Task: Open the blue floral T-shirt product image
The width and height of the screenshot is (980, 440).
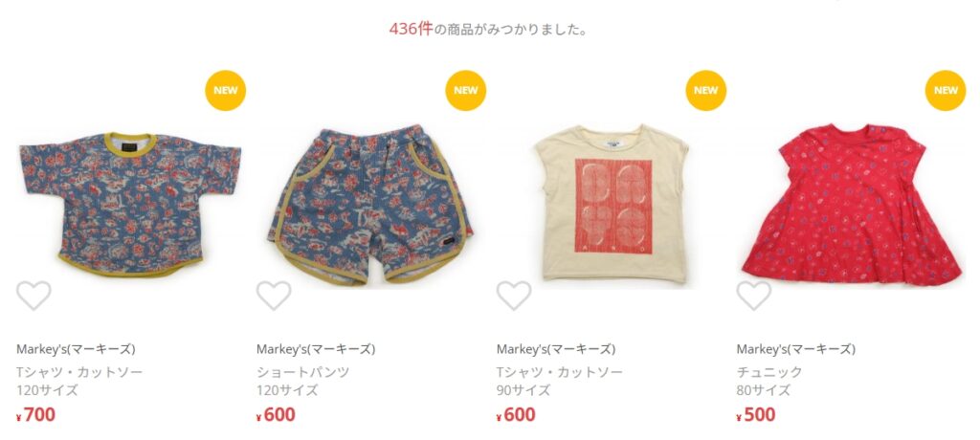Action: (x=130, y=204)
